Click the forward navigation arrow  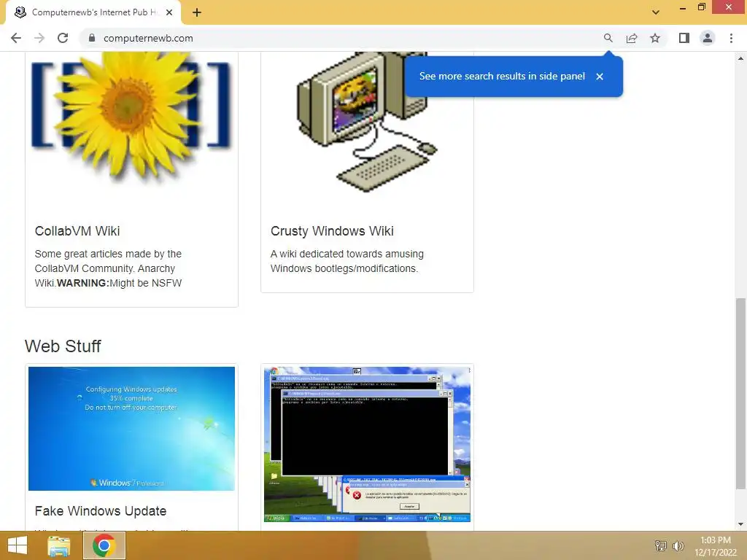click(39, 38)
